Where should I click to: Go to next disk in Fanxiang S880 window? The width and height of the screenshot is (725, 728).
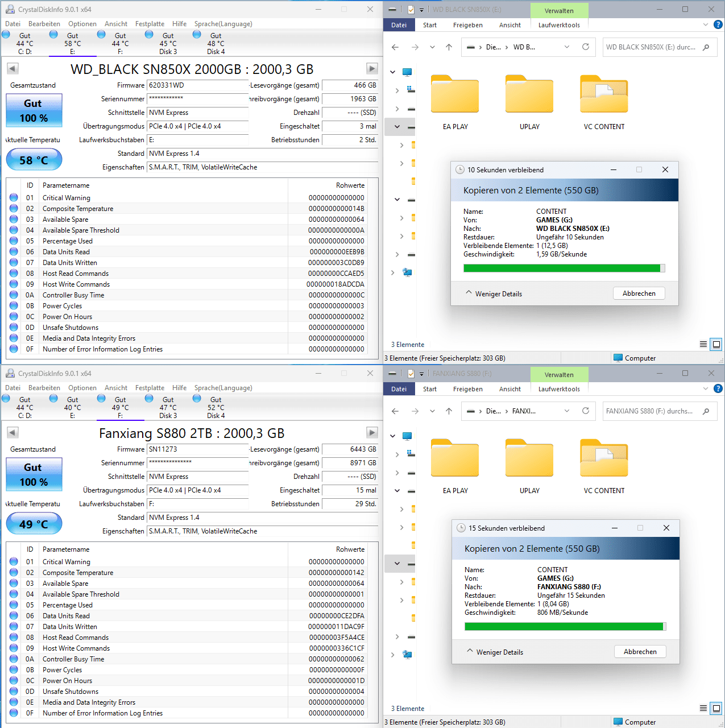coord(372,432)
